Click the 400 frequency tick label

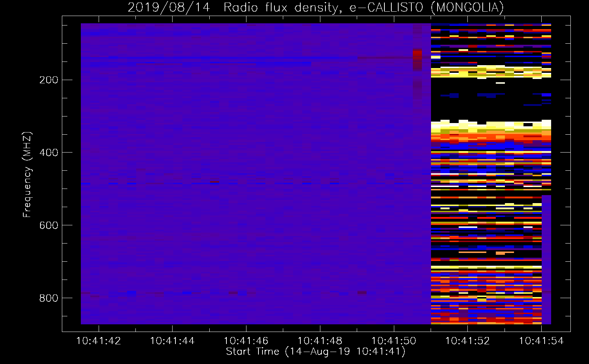tap(49, 153)
